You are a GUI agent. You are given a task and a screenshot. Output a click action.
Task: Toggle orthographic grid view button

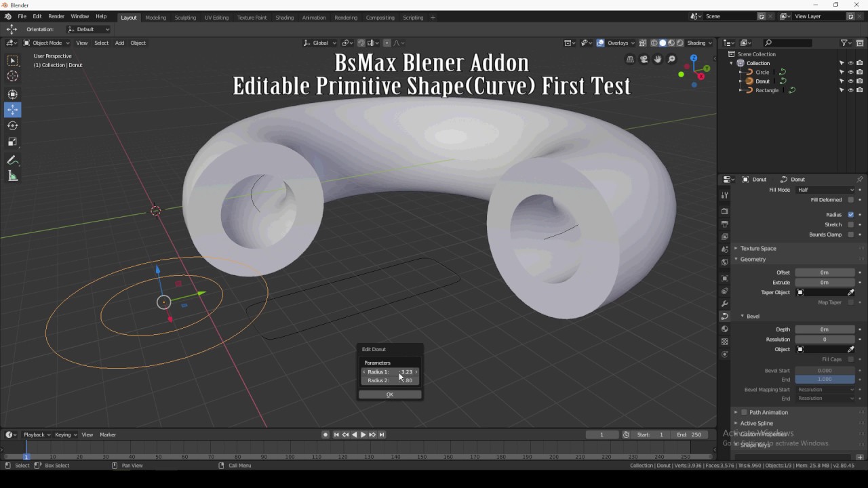[x=630, y=60]
